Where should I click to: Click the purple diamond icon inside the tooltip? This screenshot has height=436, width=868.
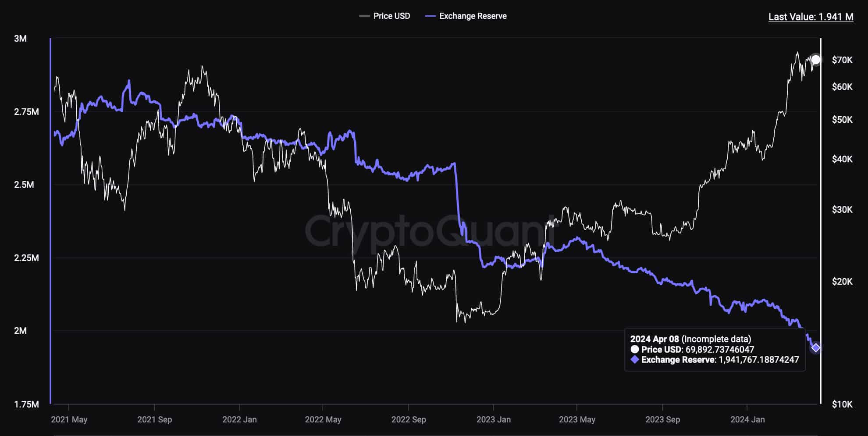point(634,360)
